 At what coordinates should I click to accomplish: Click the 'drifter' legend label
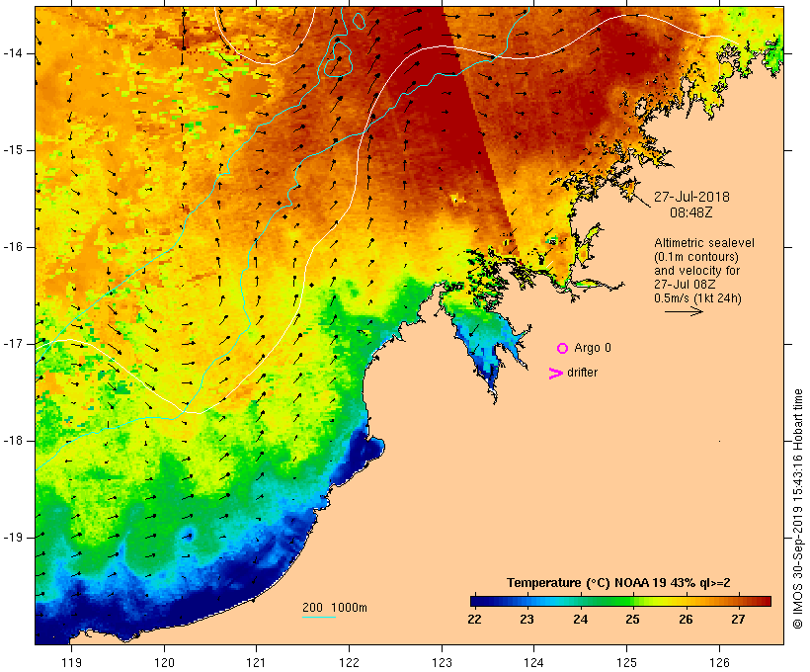point(582,373)
